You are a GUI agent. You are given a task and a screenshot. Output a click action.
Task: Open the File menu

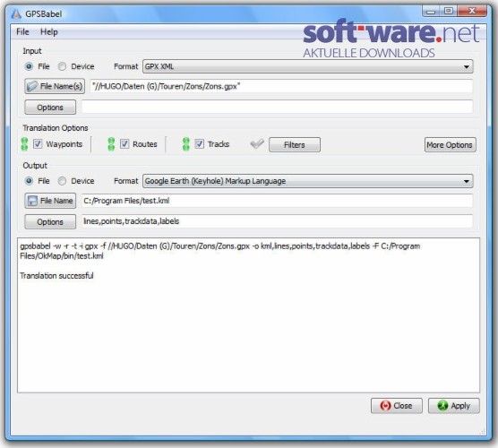[x=22, y=31]
